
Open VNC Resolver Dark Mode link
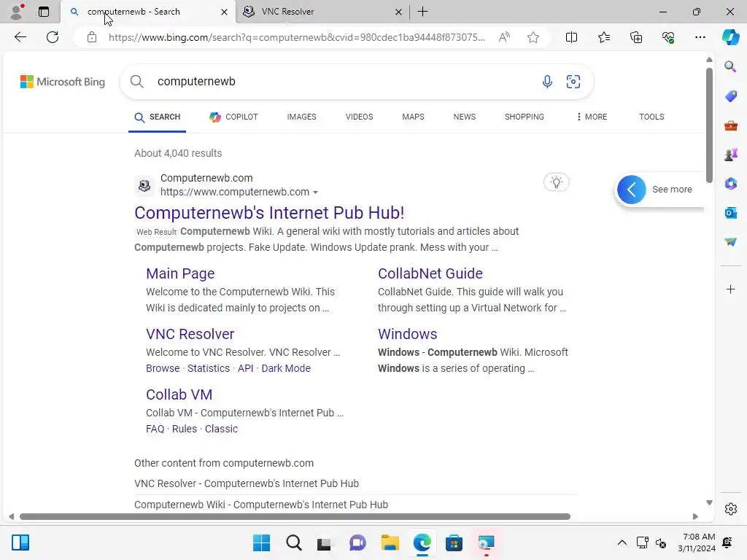286,368
